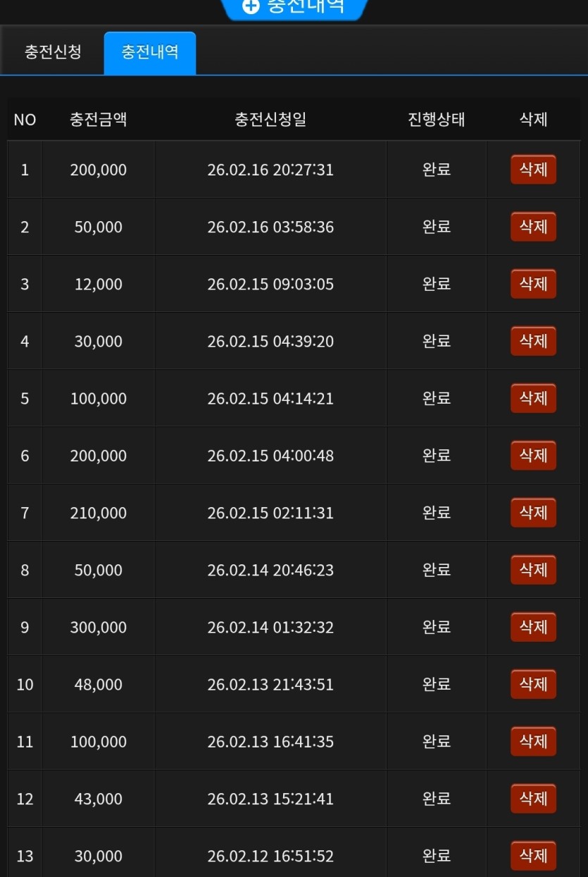Click the 충전금액 column header
The image size is (588, 877).
[x=99, y=119]
